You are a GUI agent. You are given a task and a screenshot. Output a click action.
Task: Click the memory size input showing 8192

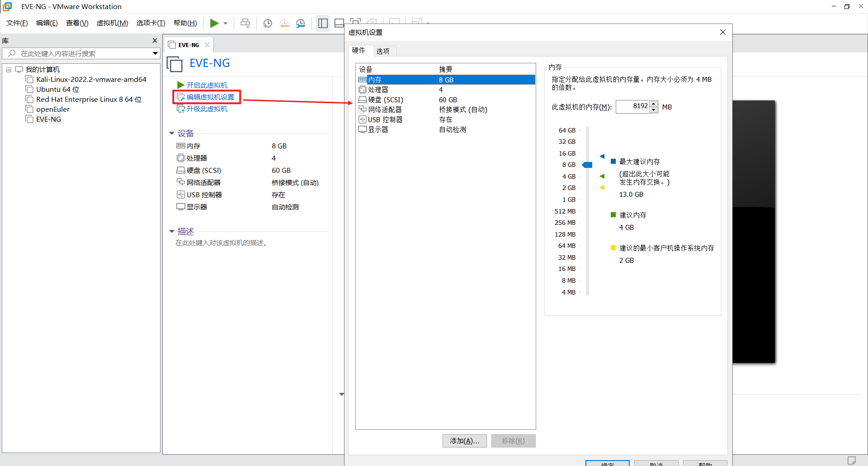click(632, 106)
